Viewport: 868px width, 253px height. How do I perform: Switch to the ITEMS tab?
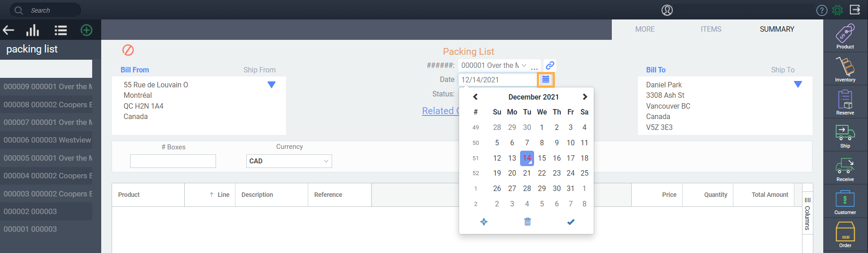(711, 29)
